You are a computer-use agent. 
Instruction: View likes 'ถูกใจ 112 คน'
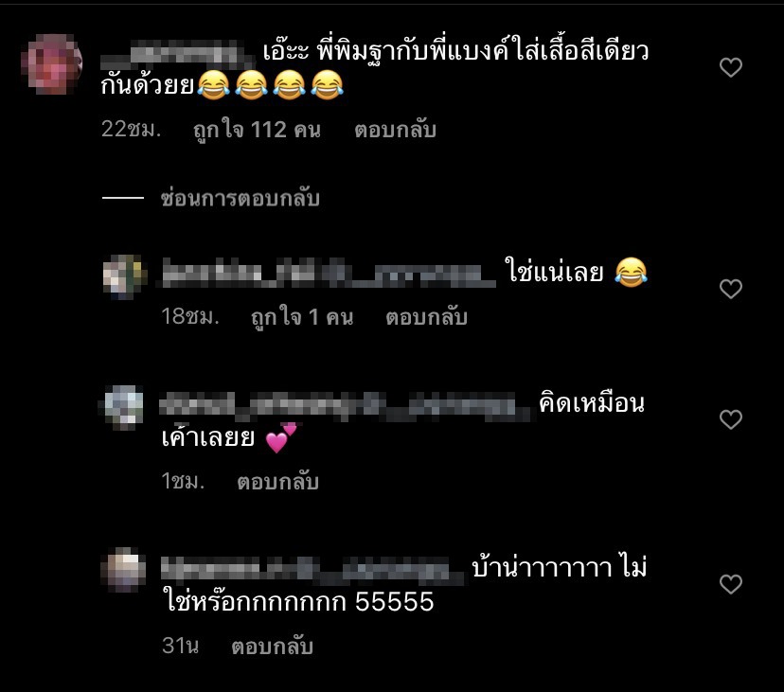point(257,130)
